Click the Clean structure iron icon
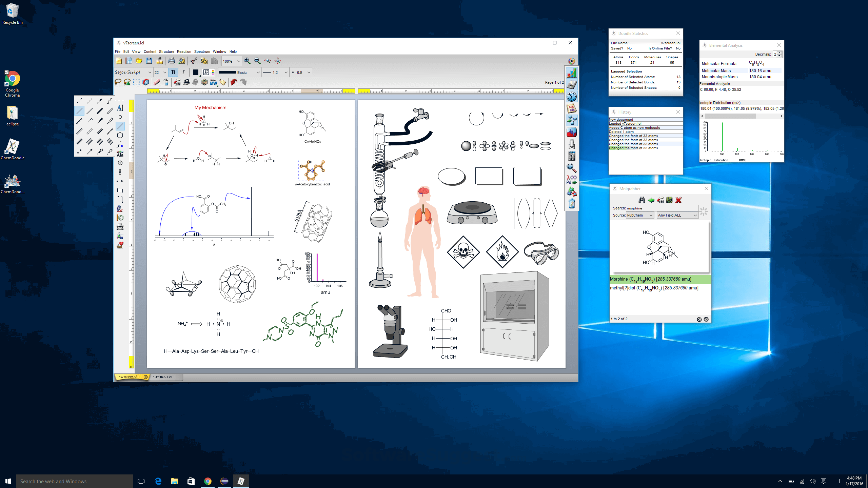 (x=186, y=82)
